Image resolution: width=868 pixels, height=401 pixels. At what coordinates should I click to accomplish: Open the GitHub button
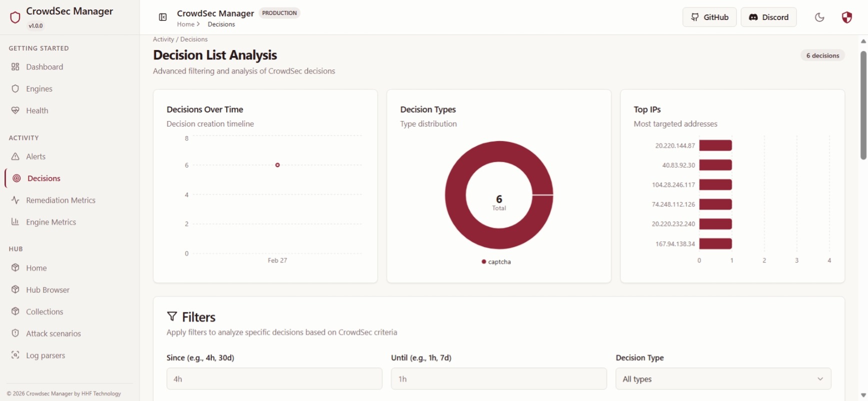coord(709,17)
